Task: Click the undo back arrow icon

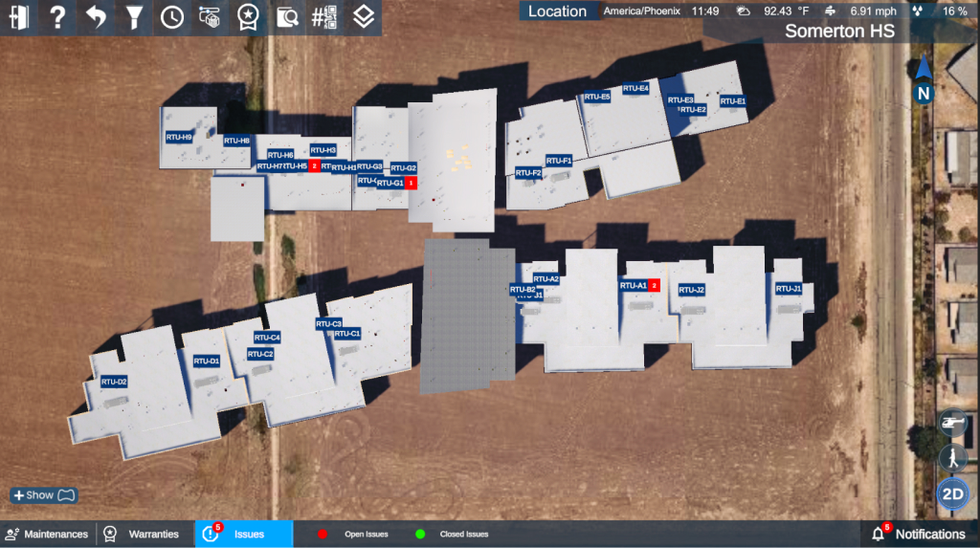Action: point(96,17)
